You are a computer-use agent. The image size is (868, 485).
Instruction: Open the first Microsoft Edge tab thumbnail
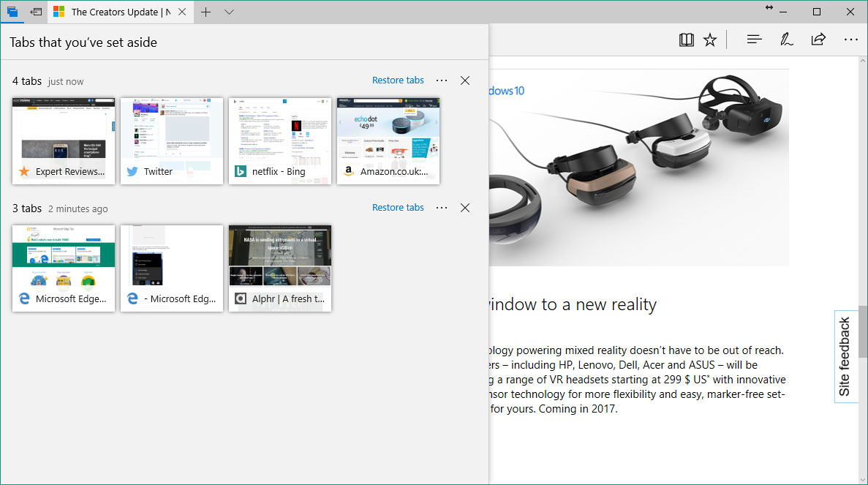64,268
